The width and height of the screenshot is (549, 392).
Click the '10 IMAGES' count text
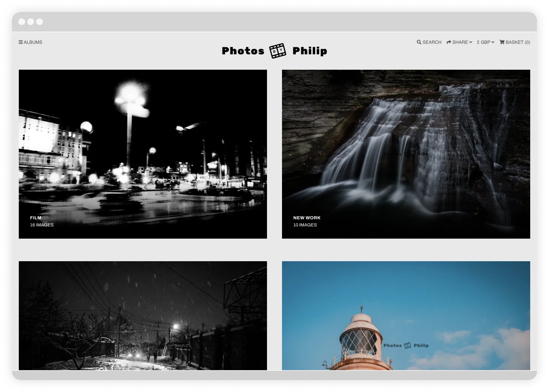point(305,225)
